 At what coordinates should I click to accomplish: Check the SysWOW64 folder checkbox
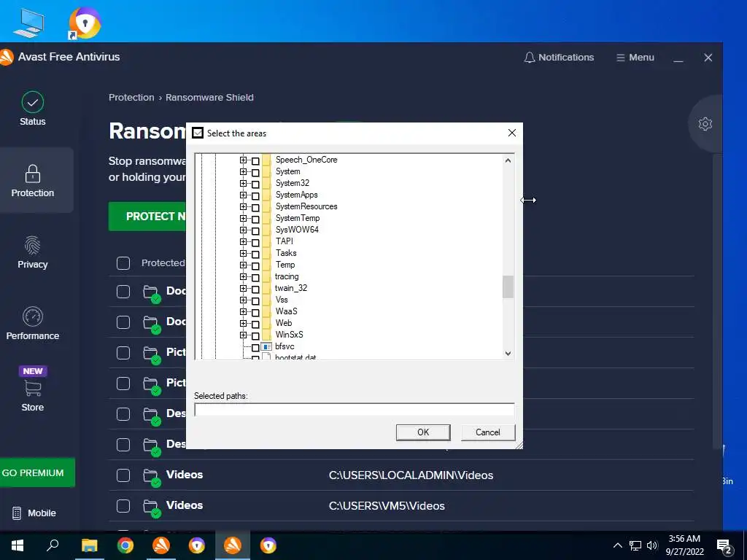coord(255,231)
